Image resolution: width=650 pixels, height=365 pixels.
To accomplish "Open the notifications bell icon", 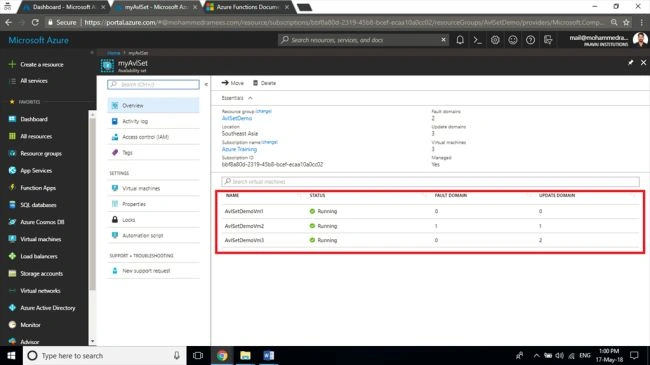I will coord(460,40).
